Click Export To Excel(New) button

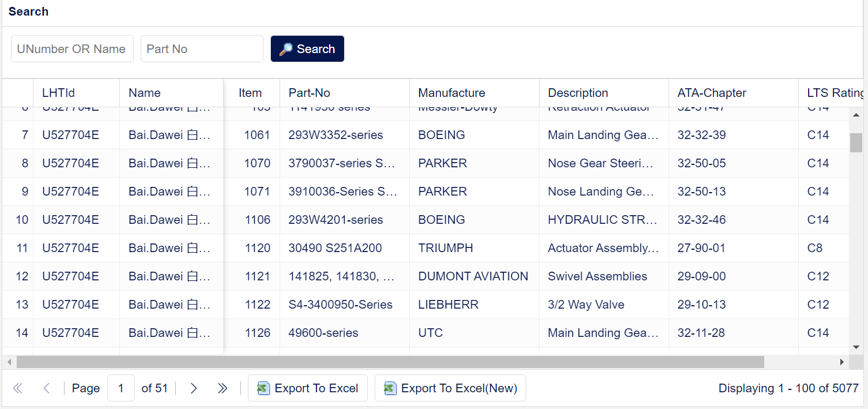[450, 388]
